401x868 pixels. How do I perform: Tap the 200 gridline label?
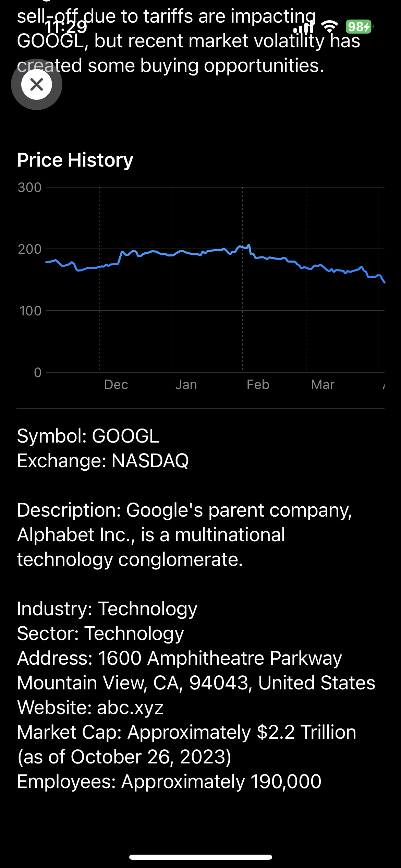coord(29,249)
